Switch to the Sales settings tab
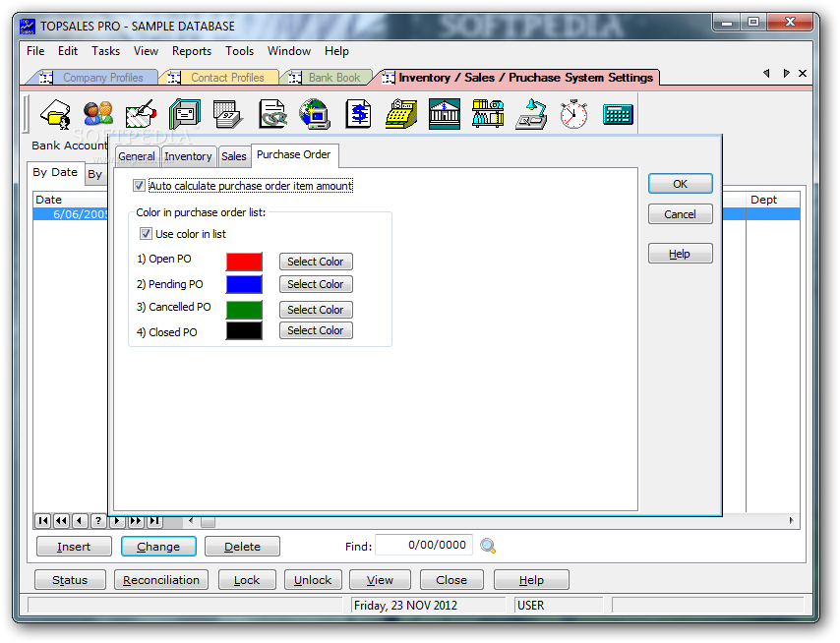Image resolution: width=840 pixels, height=643 pixels. [234, 156]
